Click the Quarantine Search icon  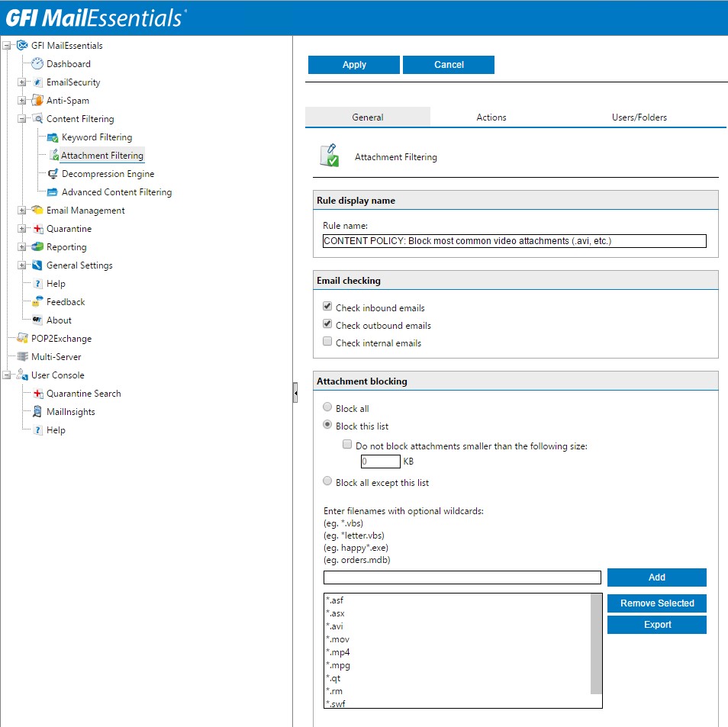pyautogui.click(x=37, y=394)
